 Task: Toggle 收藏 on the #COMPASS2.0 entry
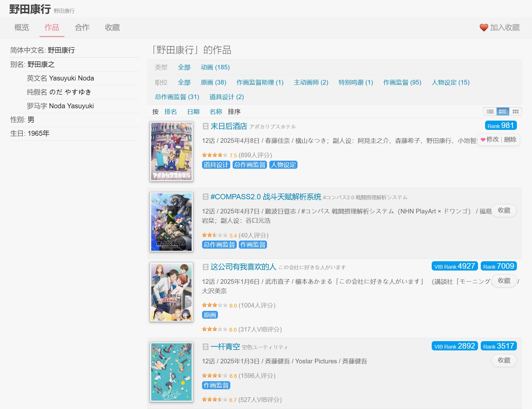504,211
